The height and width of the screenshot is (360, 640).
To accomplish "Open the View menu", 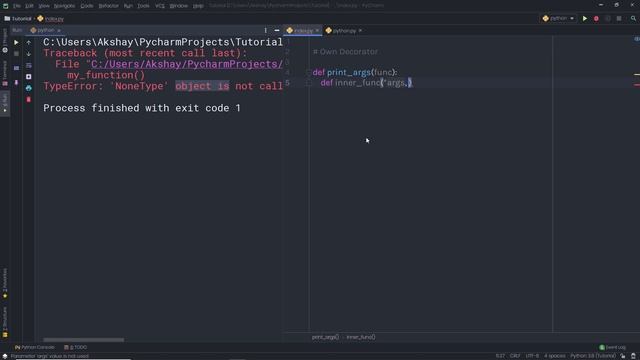I will [44, 6].
